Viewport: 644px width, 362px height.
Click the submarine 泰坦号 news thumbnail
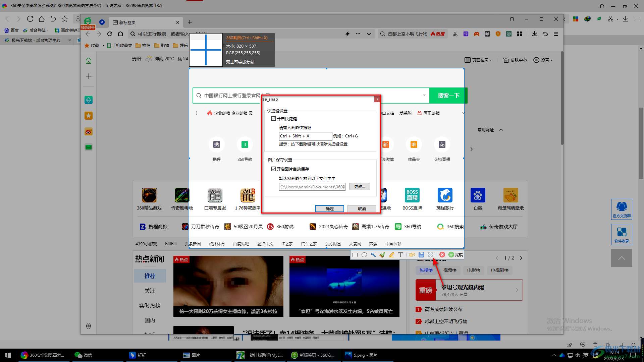pyautogui.click(x=344, y=286)
